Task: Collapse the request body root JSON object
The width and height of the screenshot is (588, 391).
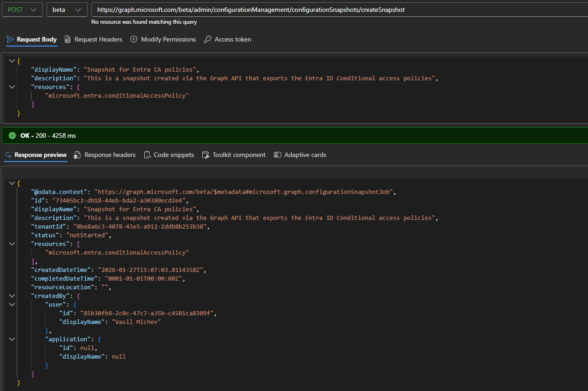Action: tap(12, 61)
